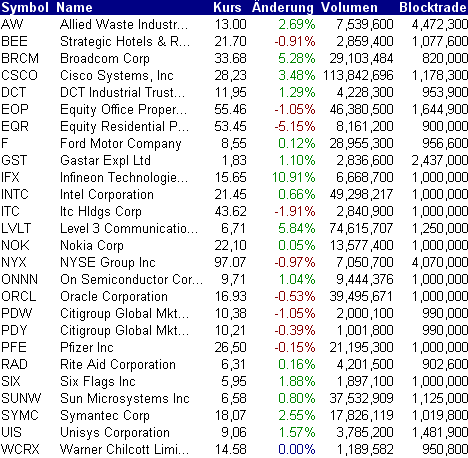Click Cisco Systems, Inc name

coord(117,75)
